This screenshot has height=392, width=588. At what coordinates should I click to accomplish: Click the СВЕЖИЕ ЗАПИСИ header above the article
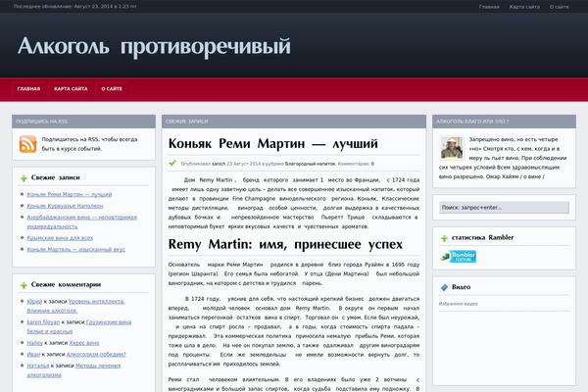click(x=294, y=122)
